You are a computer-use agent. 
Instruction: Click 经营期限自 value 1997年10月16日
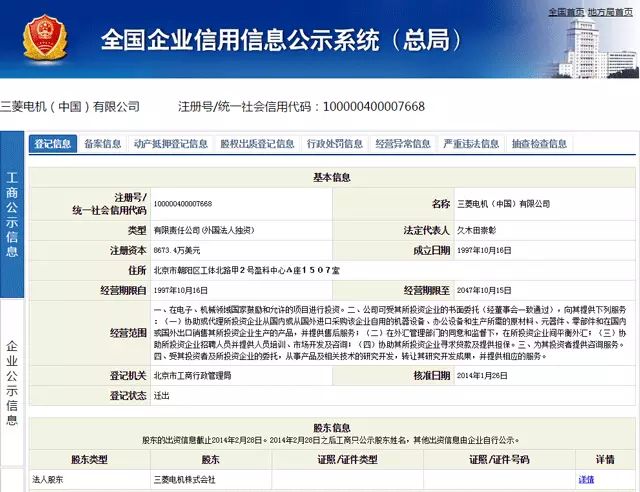point(180,290)
